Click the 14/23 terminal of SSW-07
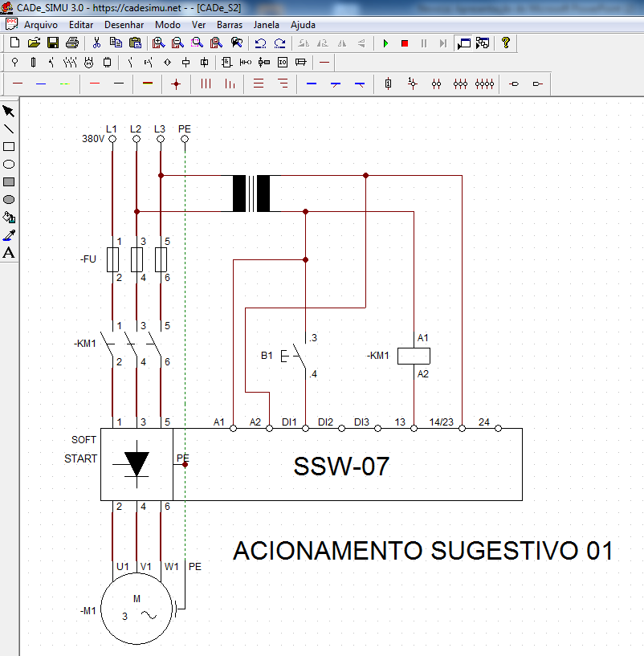 click(x=462, y=429)
